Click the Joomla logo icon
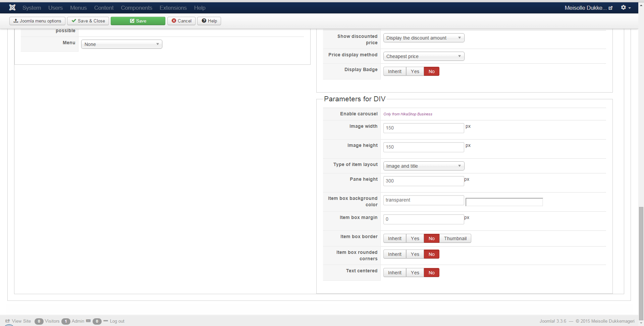Viewport: 644px width, 326px height. pyautogui.click(x=12, y=7)
